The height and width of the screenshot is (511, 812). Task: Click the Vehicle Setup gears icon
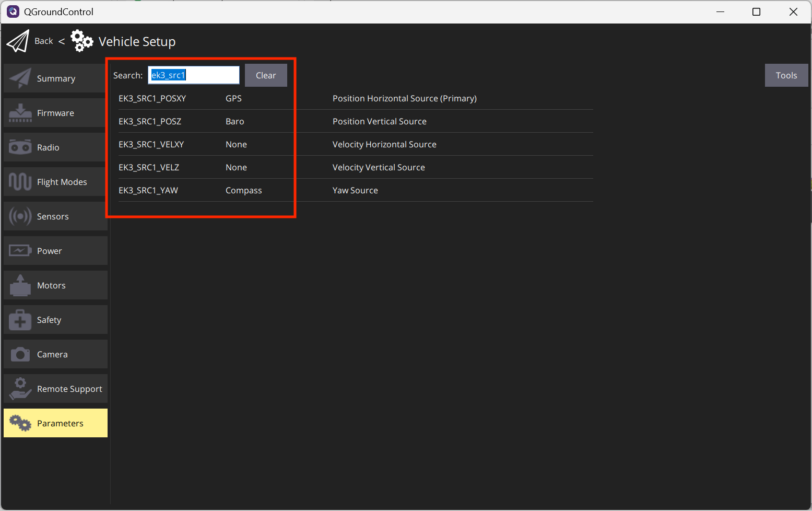coord(82,41)
